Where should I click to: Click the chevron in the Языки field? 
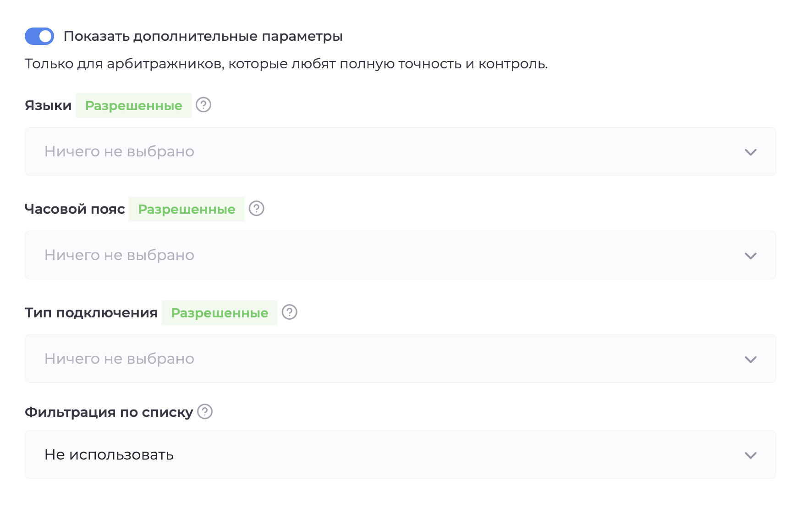(751, 152)
